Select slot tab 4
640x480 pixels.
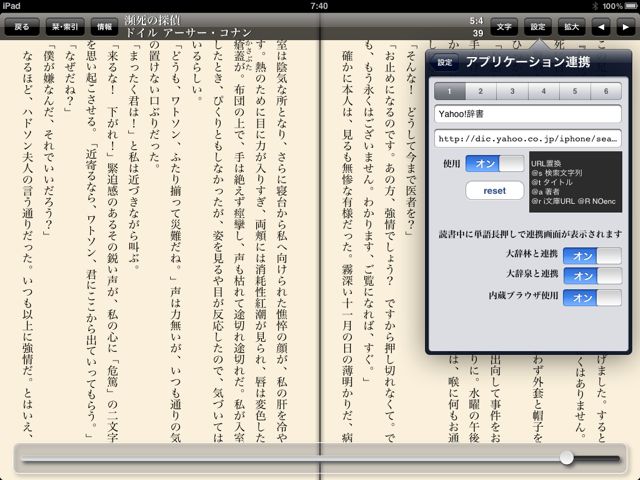[x=544, y=91]
